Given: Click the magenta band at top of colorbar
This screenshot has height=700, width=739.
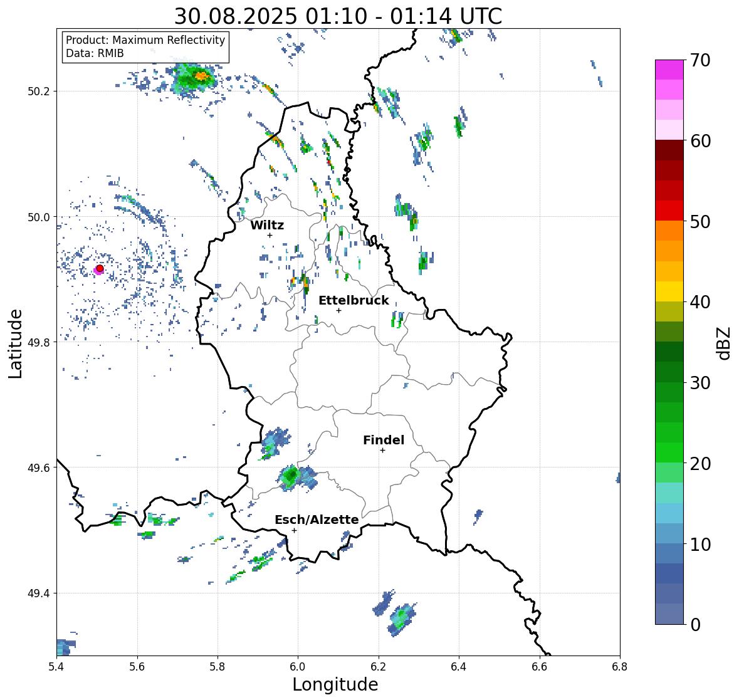Looking at the screenshot, I should [669, 70].
